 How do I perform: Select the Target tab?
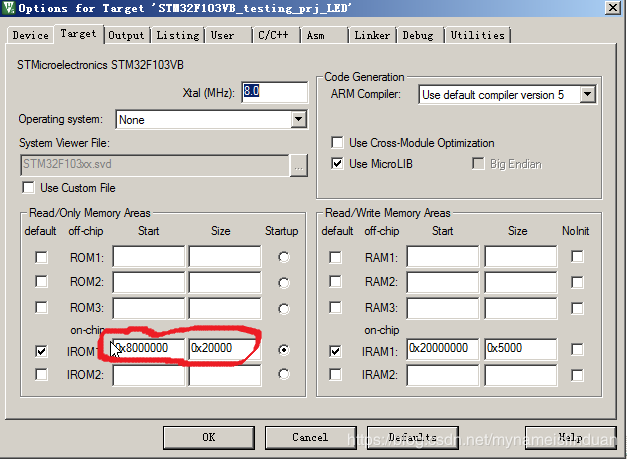[x=78, y=34]
